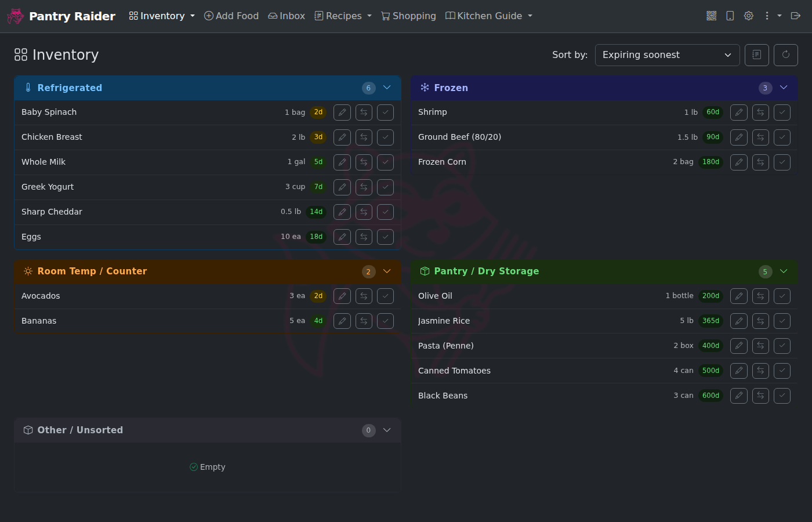Click the Other / Unsorted heading
Image resolution: width=812 pixels, height=522 pixels.
(80, 430)
